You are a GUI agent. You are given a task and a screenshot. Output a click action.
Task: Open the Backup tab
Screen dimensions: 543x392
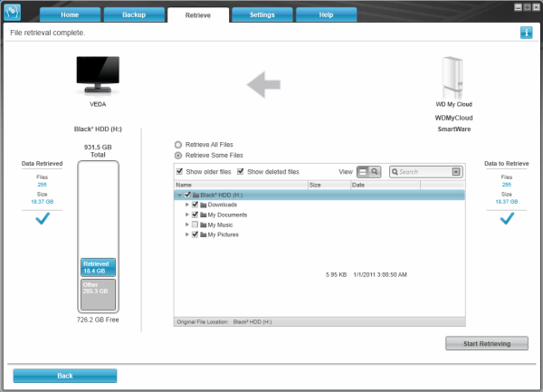point(134,14)
